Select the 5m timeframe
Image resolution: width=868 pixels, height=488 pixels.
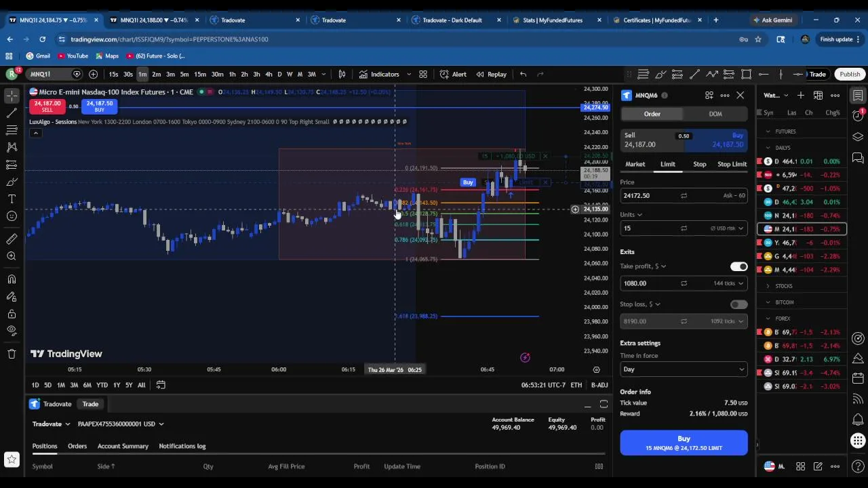click(x=184, y=74)
